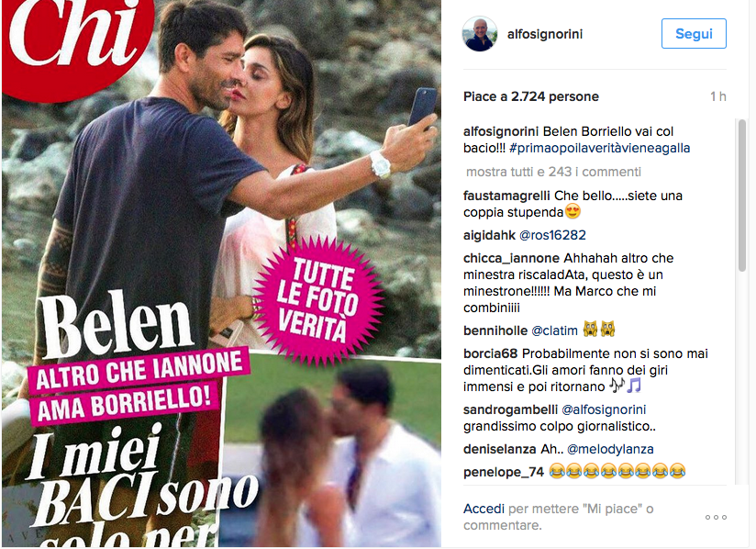Viewport: 756px width, 549px height.
Task: Open aigidahk commenter profile
Action: 489,235
